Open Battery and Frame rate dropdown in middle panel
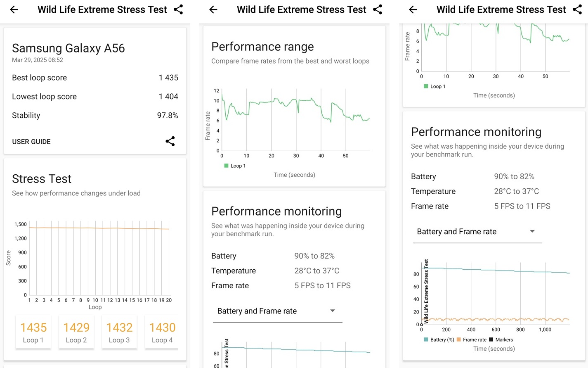Viewport: 588px width, 368px height. point(277,311)
